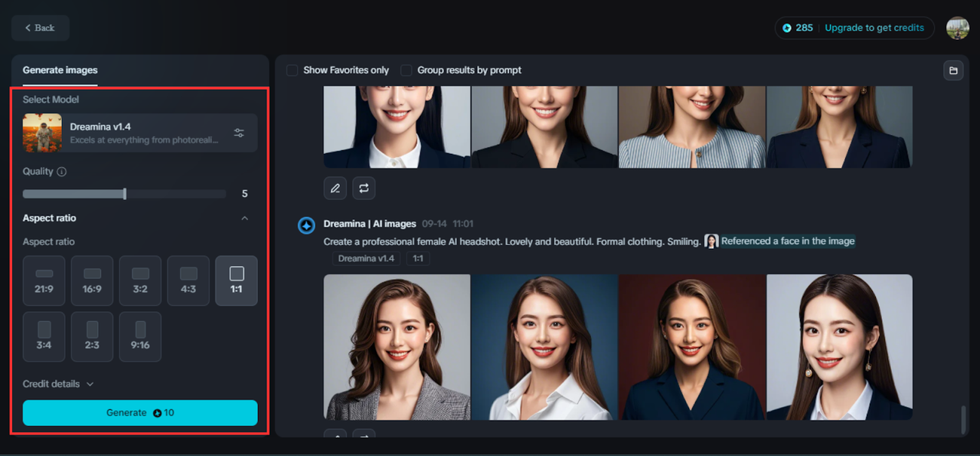
Task: Click the Dreamina v1.4 model thumbnail
Action: [42, 133]
